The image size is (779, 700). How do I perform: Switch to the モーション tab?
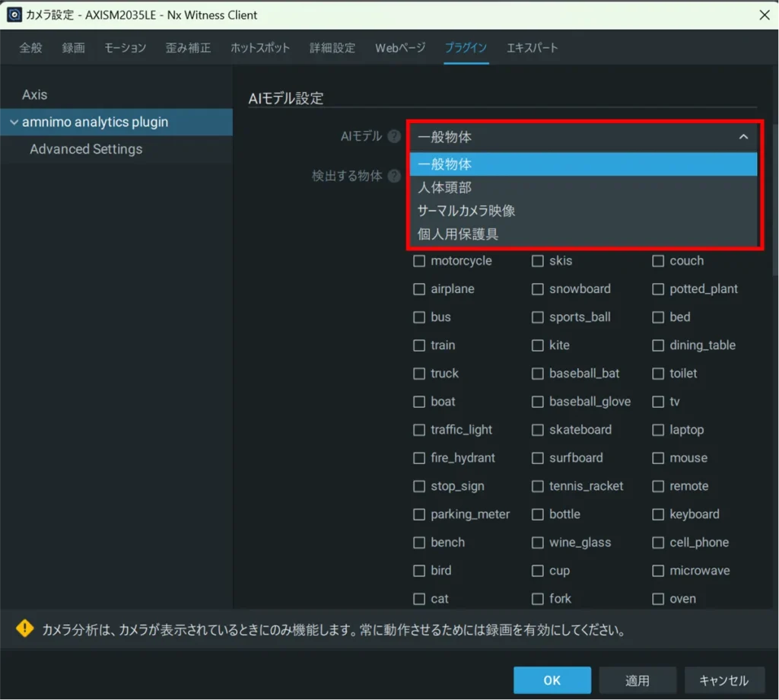(x=125, y=47)
